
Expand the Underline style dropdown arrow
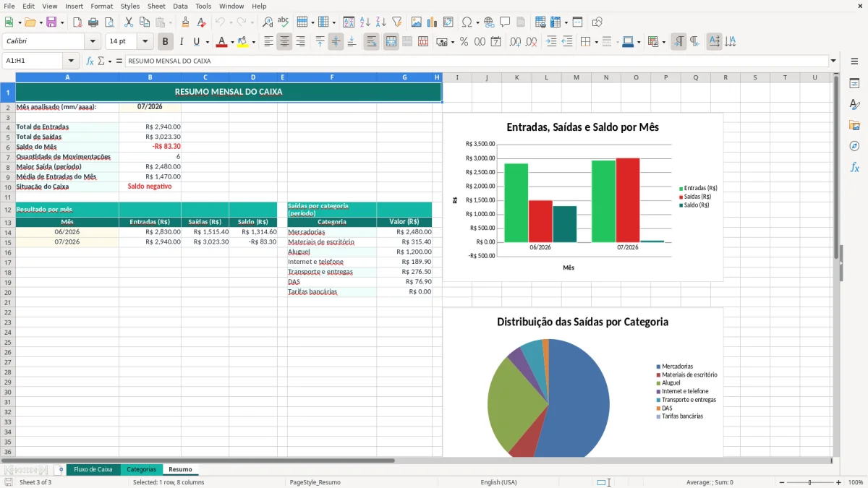click(208, 42)
